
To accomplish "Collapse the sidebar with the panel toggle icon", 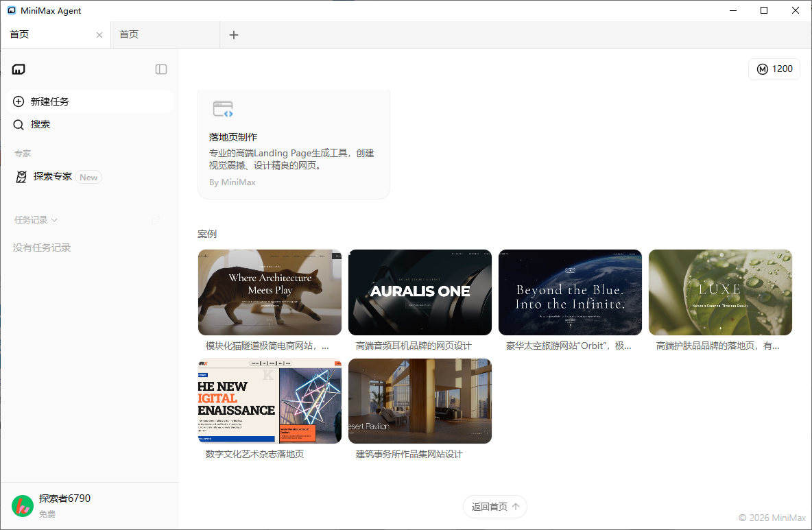I will pyautogui.click(x=161, y=69).
